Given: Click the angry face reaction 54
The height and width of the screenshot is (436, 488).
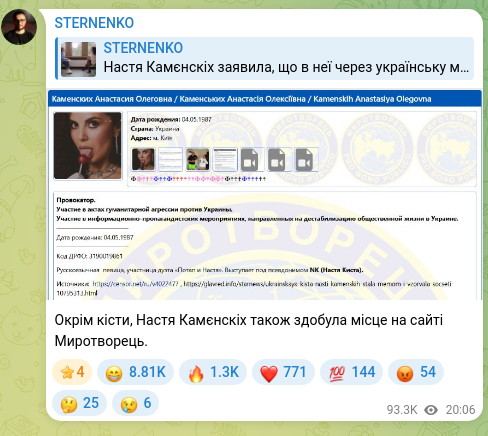Looking at the screenshot, I should click(x=416, y=372).
